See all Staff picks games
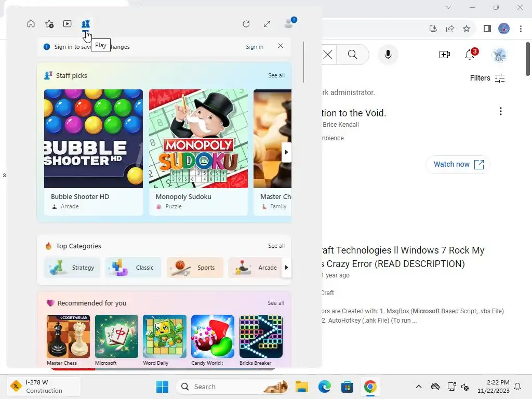532x399 pixels. [276, 75]
